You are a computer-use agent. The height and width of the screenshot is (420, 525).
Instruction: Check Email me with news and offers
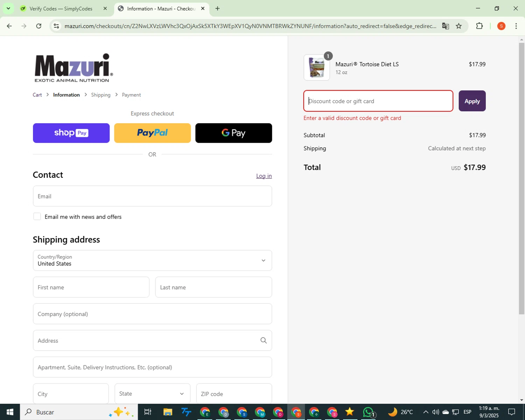tap(37, 217)
